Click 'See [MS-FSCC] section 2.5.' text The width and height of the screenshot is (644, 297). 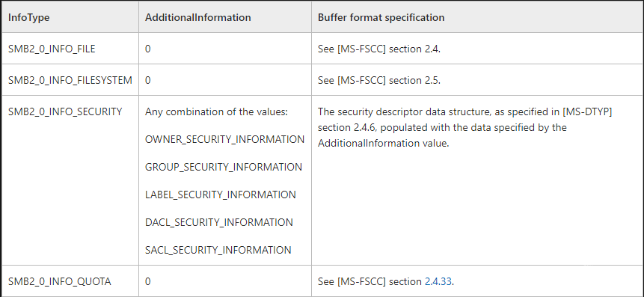point(379,80)
